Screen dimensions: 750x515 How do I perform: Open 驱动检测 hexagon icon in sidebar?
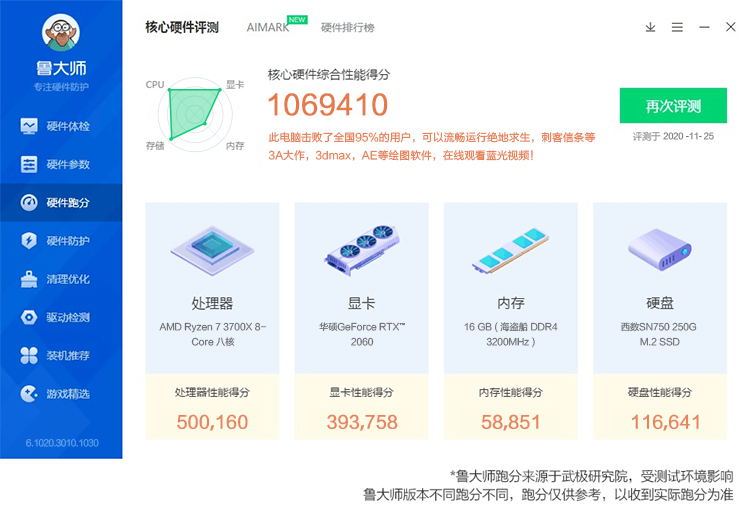[29, 317]
